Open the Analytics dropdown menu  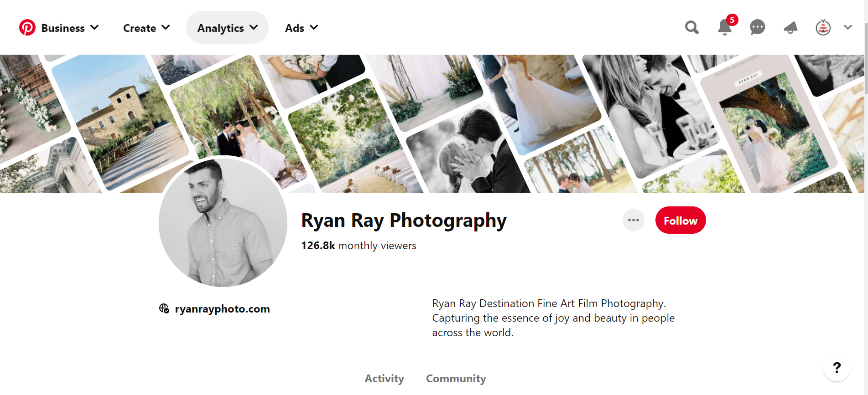(x=227, y=28)
